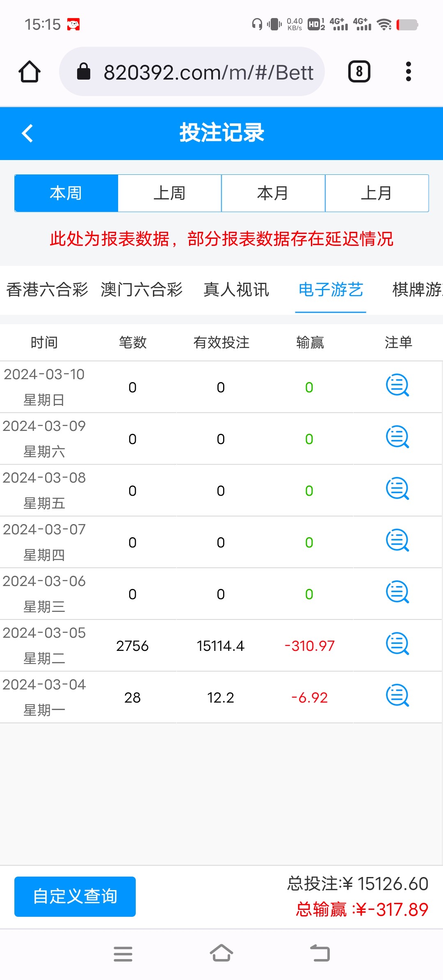
Task: Tap the URL address bar
Action: coord(192,72)
